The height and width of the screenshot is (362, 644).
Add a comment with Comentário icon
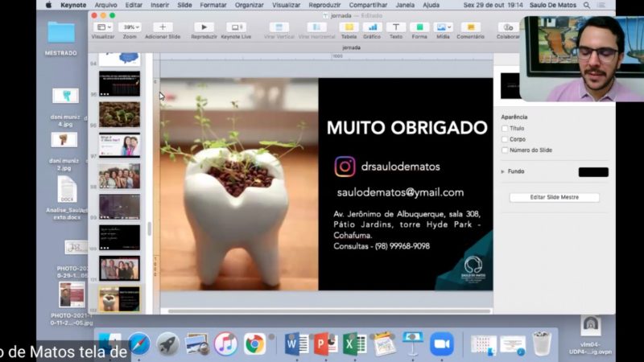click(x=471, y=27)
